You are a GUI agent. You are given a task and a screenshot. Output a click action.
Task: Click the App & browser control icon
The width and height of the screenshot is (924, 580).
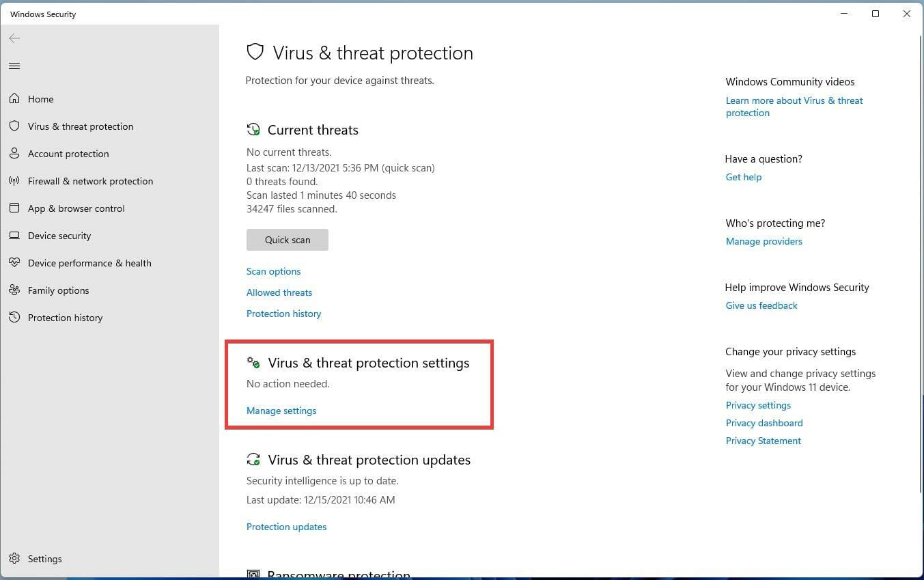point(14,208)
